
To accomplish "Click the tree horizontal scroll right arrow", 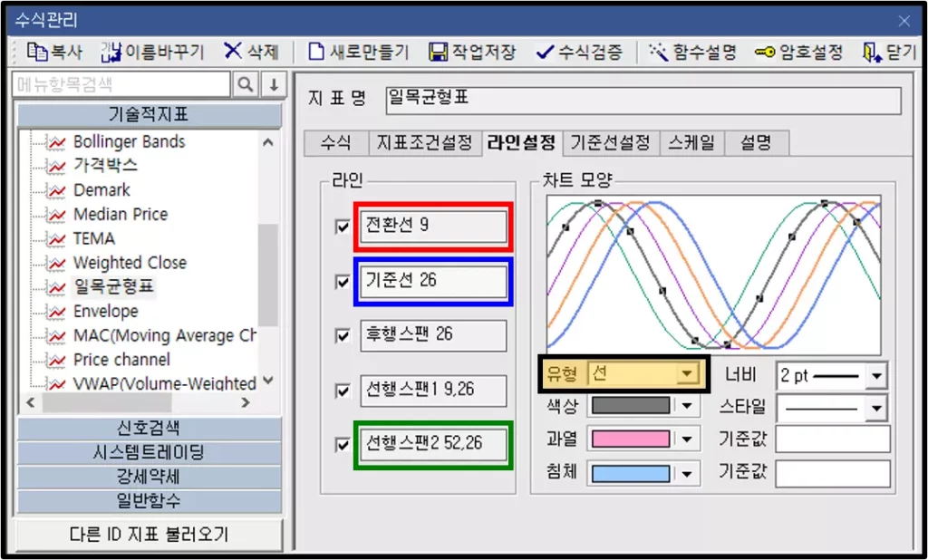I will click(x=245, y=402).
